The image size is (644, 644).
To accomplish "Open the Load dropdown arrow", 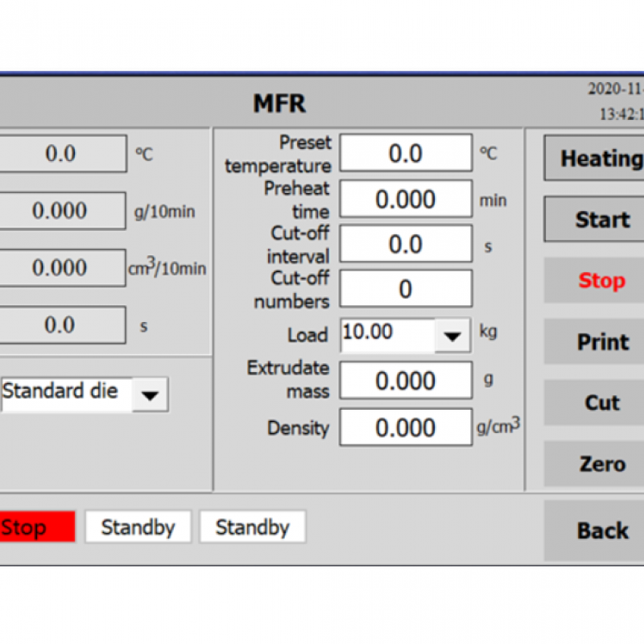I will 452,335.
